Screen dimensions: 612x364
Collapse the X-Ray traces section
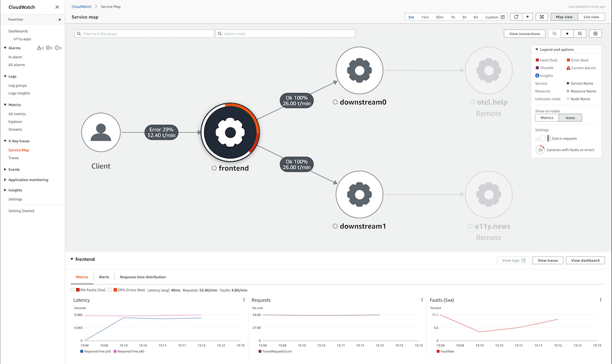click(5, 141)
